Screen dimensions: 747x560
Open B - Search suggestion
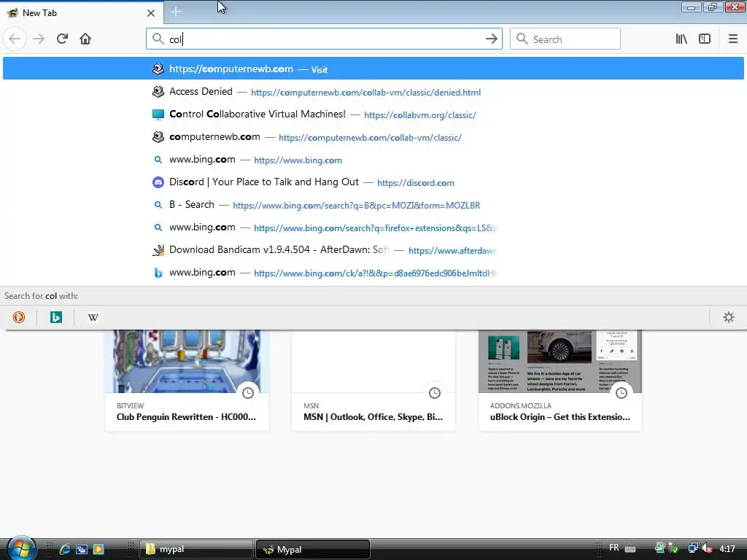tap(373, 205)
